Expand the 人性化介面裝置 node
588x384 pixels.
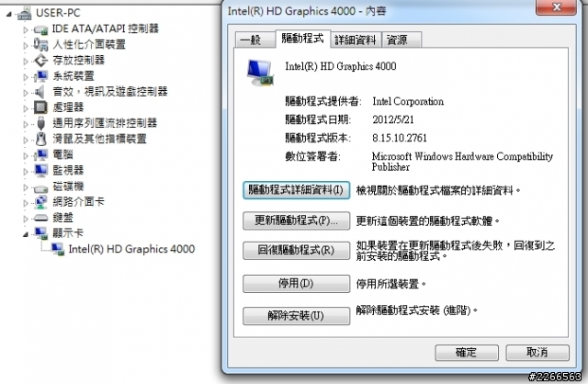pos(26,45)
